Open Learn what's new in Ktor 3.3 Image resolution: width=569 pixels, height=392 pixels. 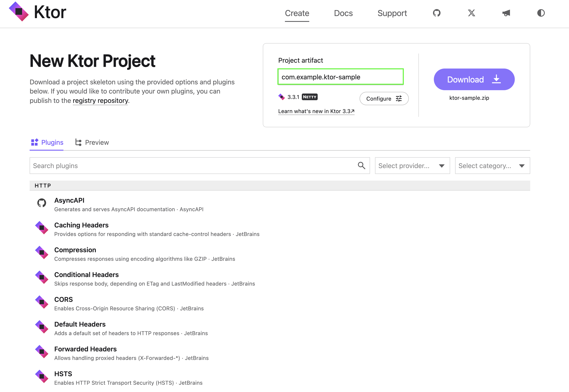point(316,111)
